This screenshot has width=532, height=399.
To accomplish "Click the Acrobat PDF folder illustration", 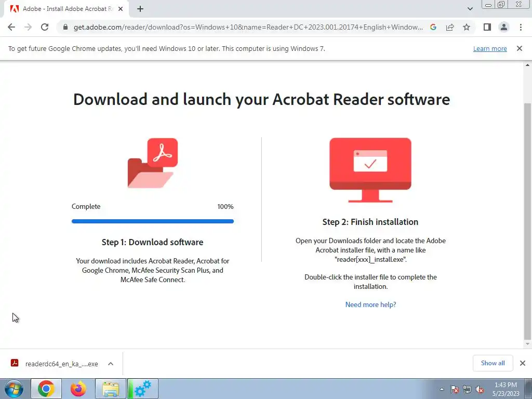I will (x=153, y=163).
